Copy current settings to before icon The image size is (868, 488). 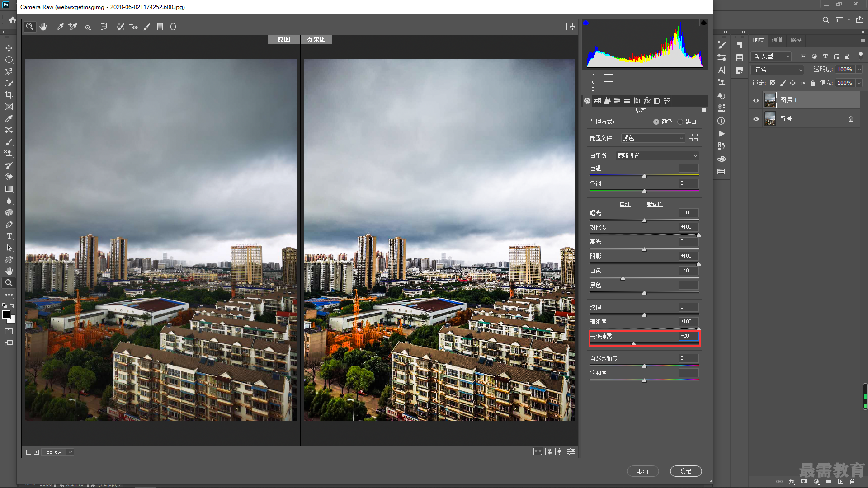coord(560,451)
